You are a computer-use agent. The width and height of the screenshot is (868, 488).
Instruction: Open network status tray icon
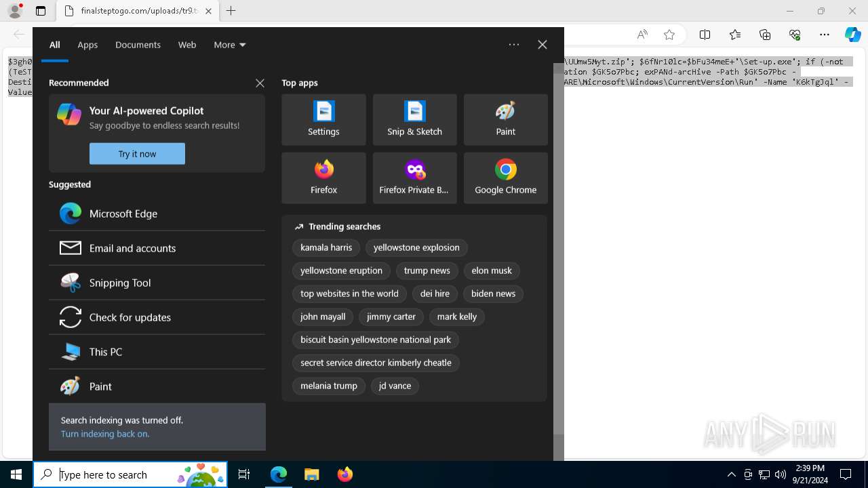[764, 474]
